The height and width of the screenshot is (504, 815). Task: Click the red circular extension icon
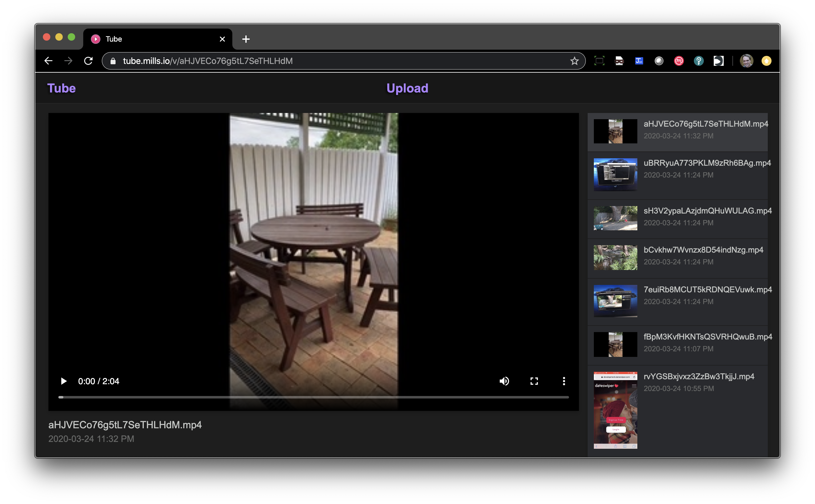679,61
